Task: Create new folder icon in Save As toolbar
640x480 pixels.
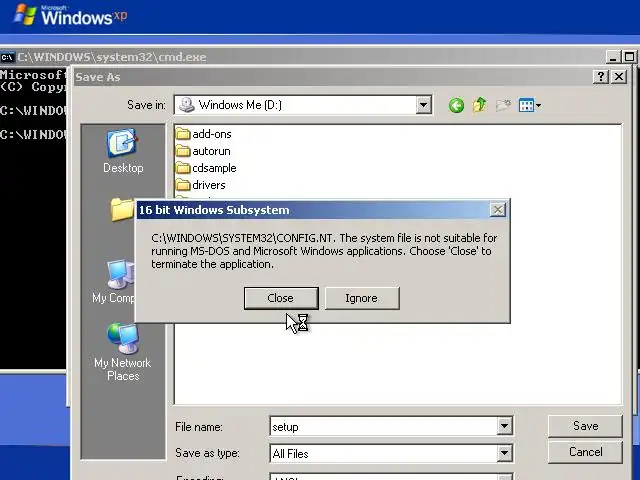Action: point(503,105)
